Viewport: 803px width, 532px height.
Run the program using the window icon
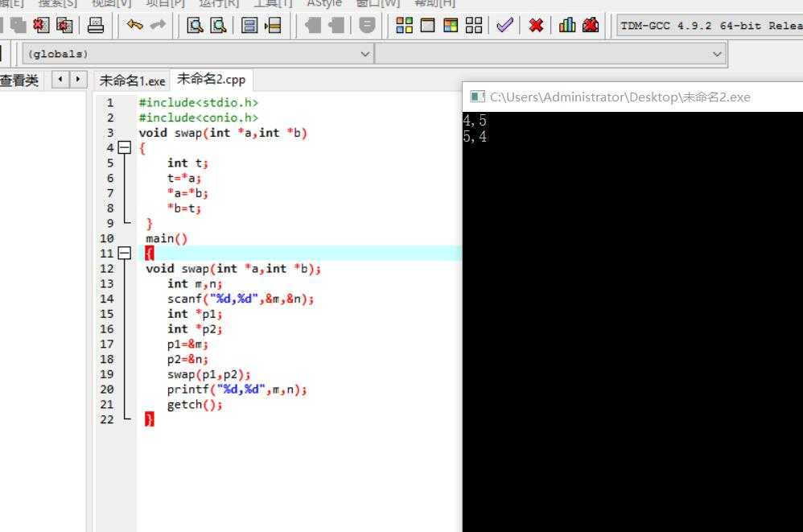tap(427, 25)
